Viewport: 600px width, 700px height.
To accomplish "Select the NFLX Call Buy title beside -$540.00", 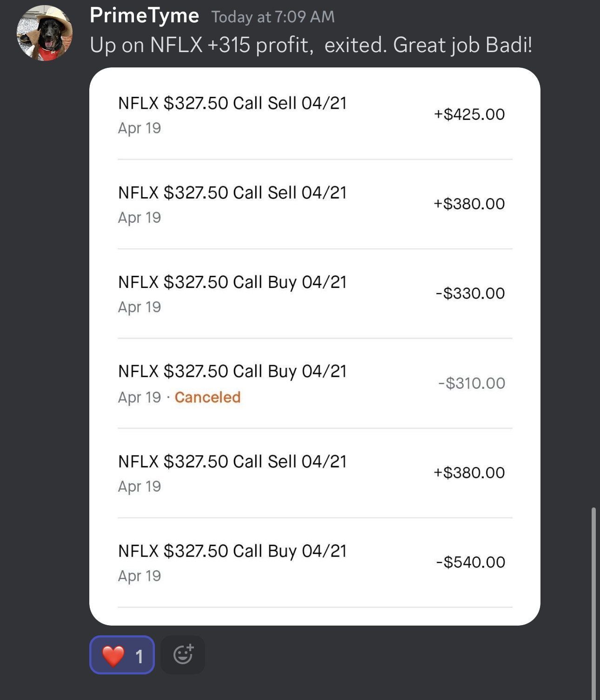I will point(232,551).
